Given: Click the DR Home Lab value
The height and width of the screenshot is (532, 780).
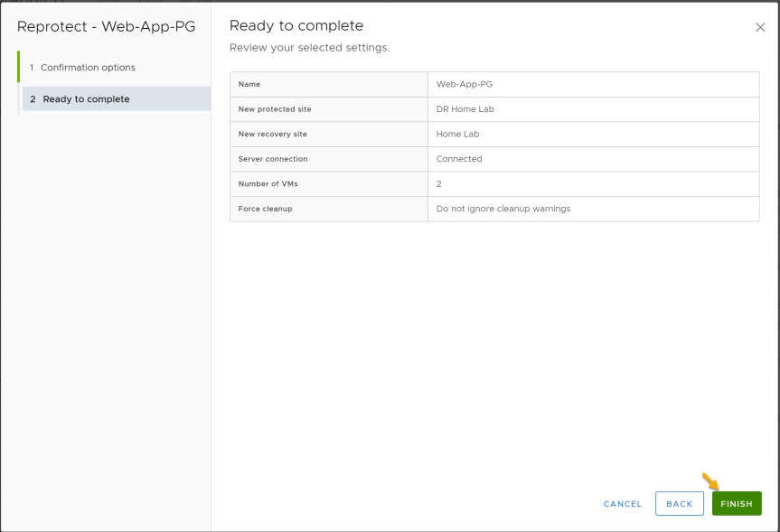Looking at the screenshot, I should point(465,109).
